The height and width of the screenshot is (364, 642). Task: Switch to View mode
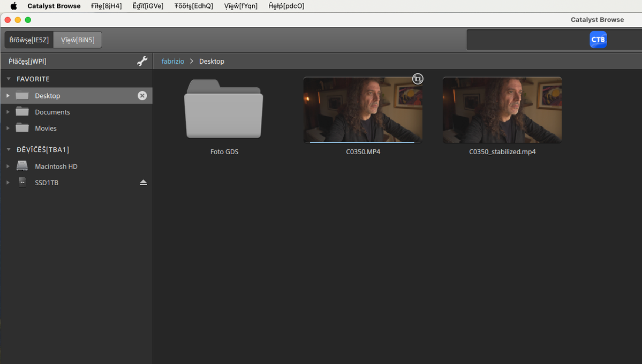(x=78, y=40)
